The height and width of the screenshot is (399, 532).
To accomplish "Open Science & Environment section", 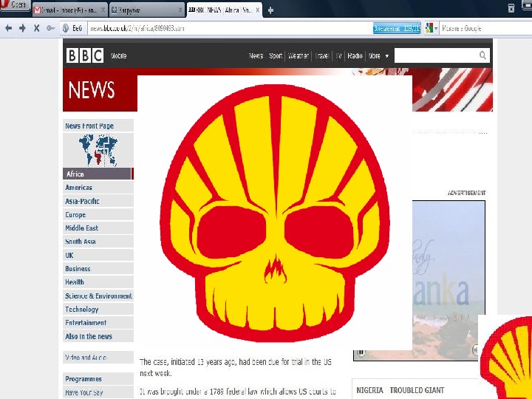I will click(98, 296).
